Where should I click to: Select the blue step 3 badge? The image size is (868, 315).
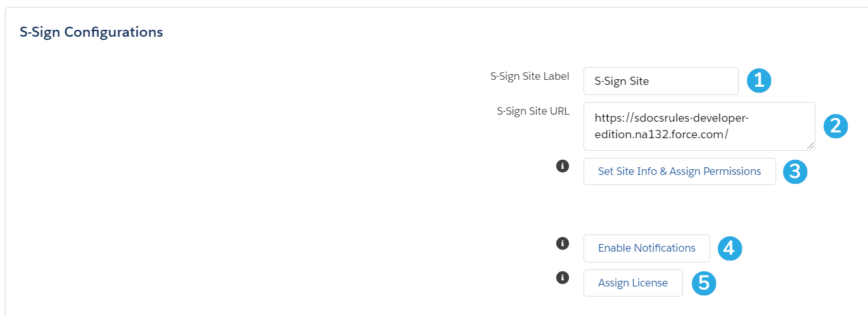click(795, 172)
